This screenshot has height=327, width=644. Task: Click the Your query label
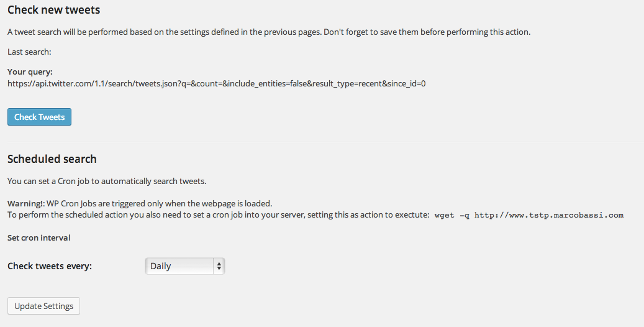point(30,71)
